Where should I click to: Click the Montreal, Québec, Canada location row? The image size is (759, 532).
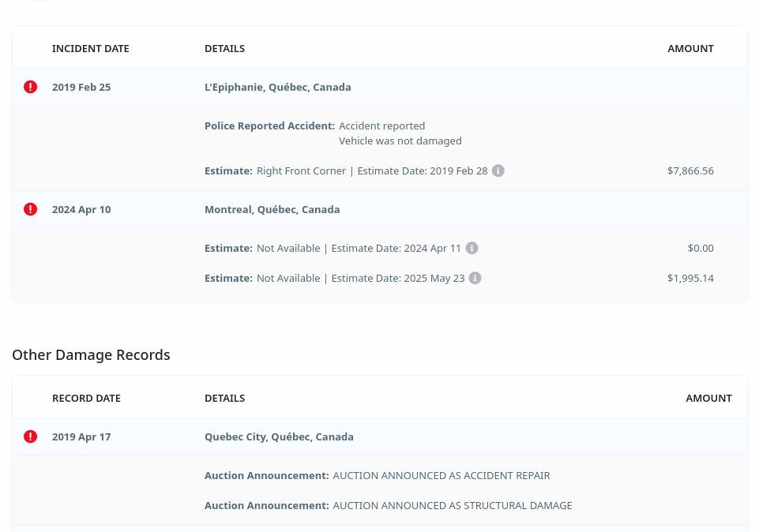pyautogui.click(x=272, y=209)
